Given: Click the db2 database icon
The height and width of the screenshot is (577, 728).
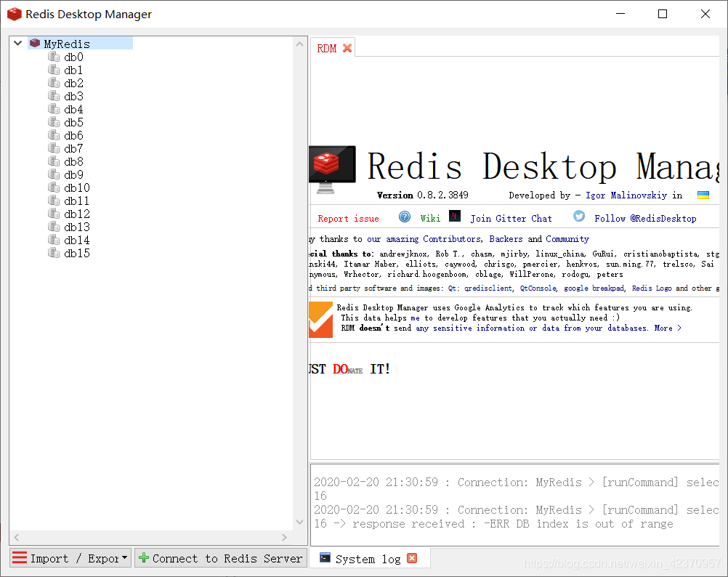Looking at the screenshot, I should (x=54, y=83).
